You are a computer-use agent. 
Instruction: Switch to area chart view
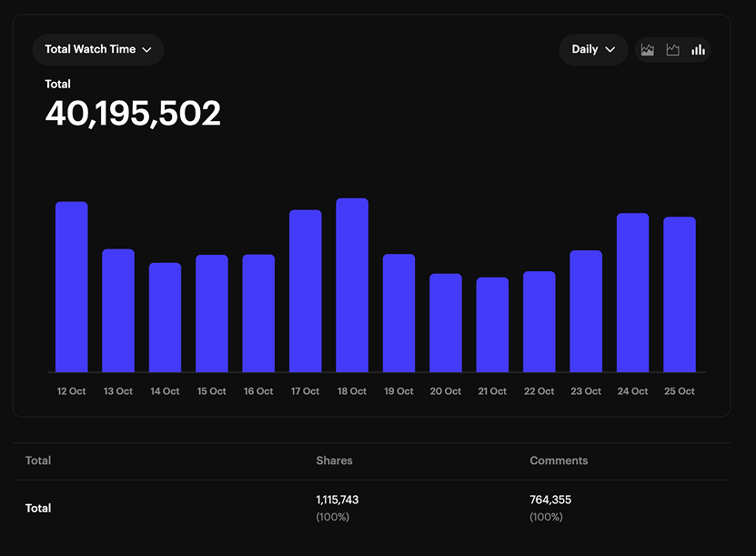pos(648,50)
